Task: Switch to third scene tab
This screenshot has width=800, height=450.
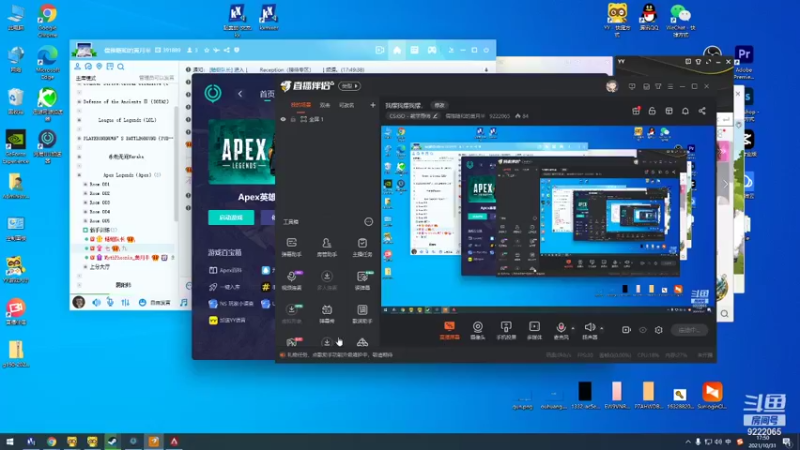Action: [346, 105]
